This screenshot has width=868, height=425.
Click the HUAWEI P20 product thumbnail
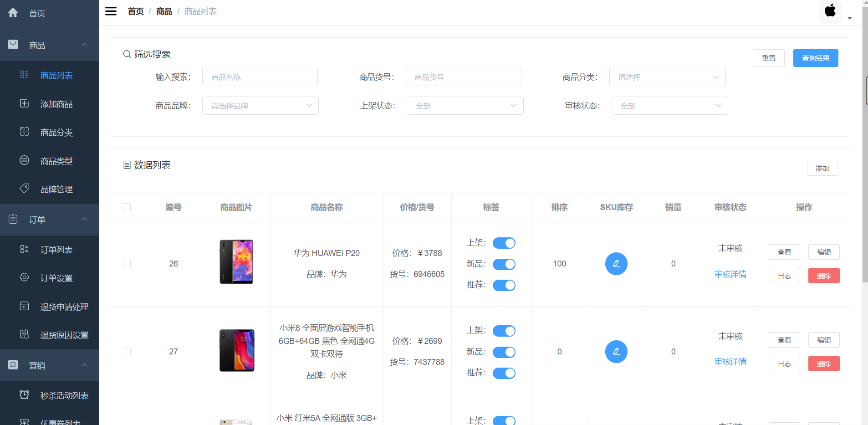pos(236,262)
